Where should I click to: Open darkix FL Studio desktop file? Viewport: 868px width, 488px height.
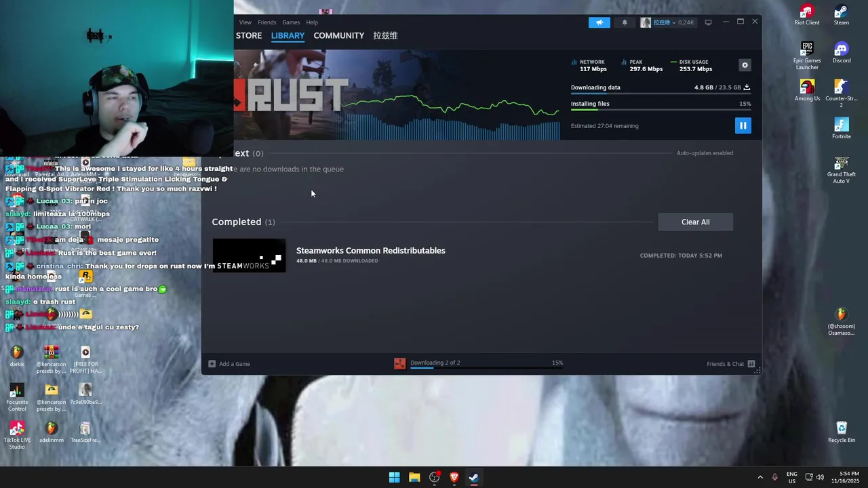[x=17, y=357]
